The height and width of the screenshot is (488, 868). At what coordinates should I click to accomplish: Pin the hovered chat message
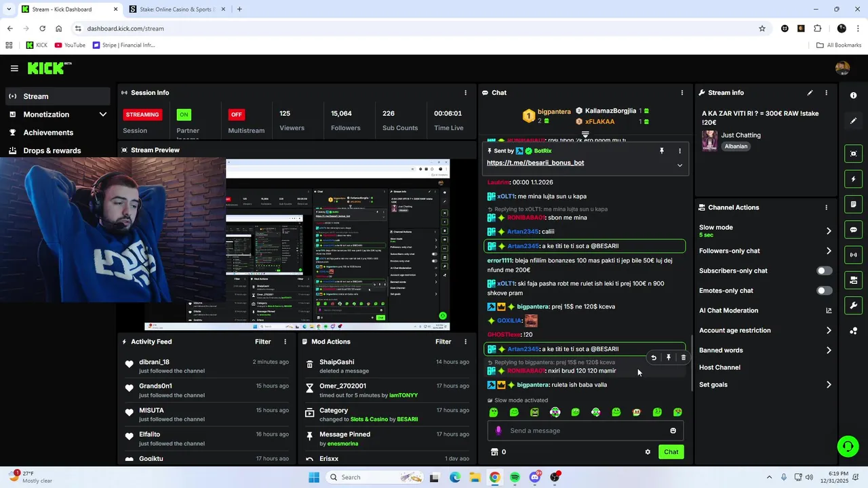(669, 357)
